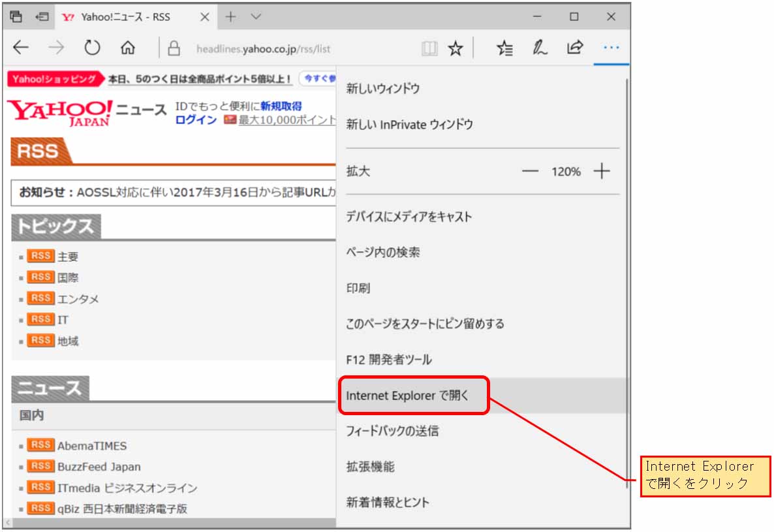Viewport: 774px width, 532px height.
Task: Click RSS icon next to qBiz 西日本新聞経済電子版
Action: (40, 509)
